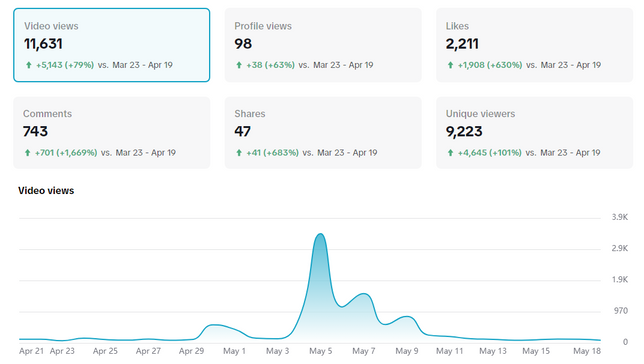Click the up arrow beside +701 comments
Viewport: 644px width, 364px height.
[28, 153]
